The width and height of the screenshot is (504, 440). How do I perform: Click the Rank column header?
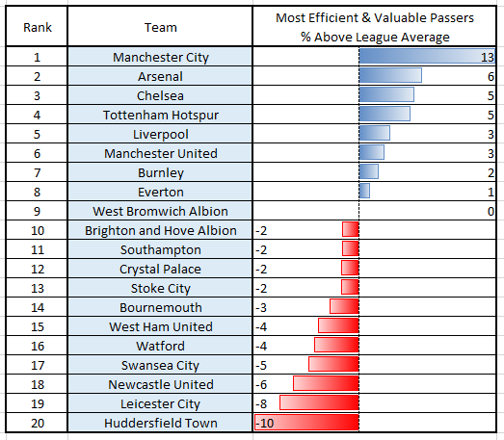(x=37, y=27)
